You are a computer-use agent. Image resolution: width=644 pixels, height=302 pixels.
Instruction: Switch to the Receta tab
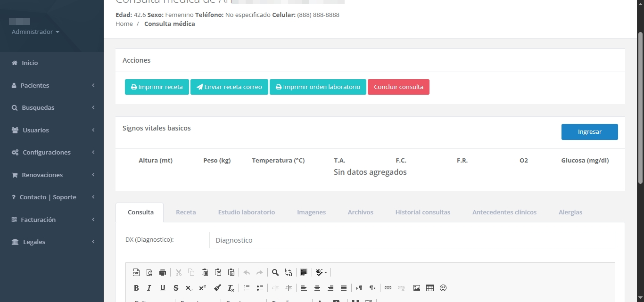[x=186, y=212]
